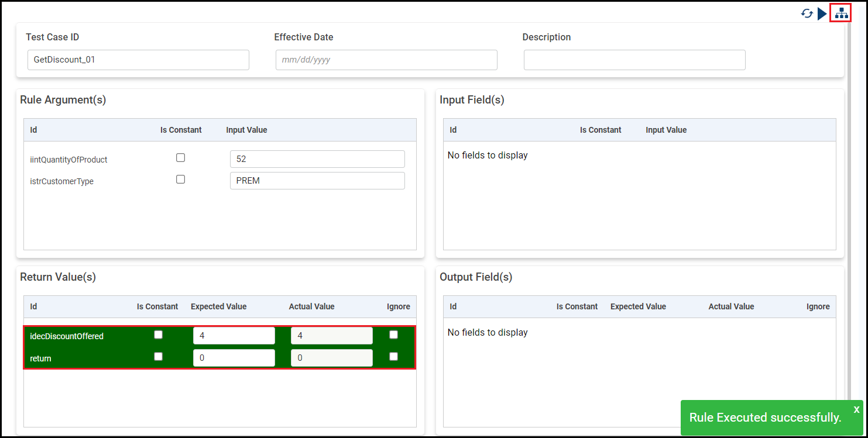Run the test case with play icon
The height and width of the screenshot is (438, 868).
point(822,13)
